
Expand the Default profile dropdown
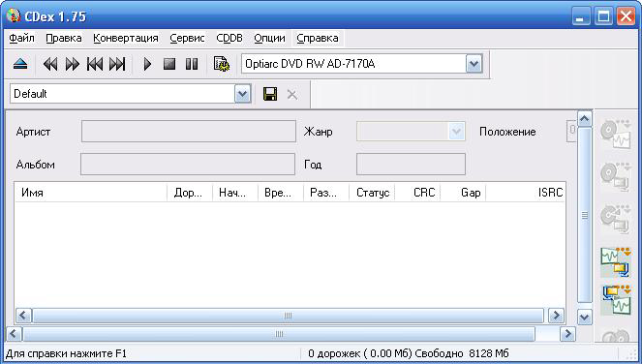[242, 94]
